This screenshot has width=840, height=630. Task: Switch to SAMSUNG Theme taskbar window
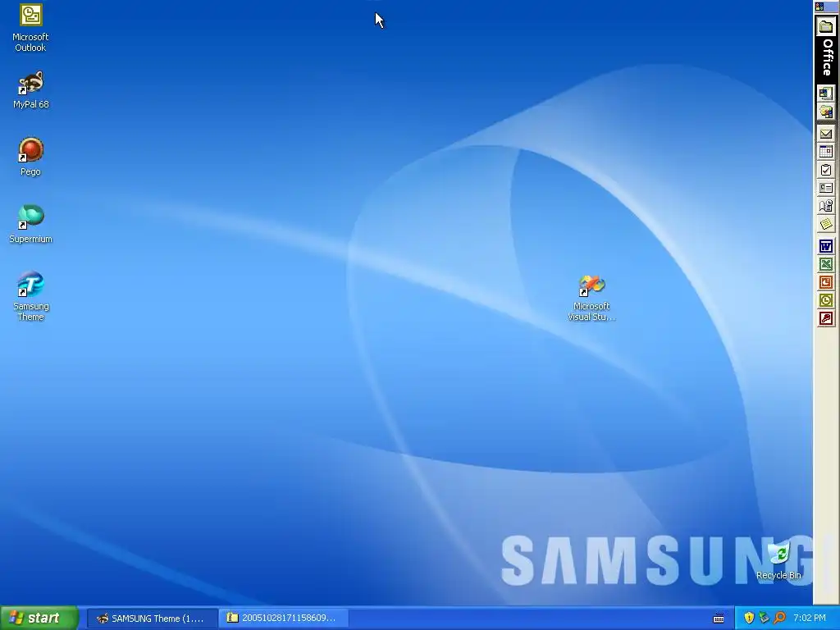(152, 619)
